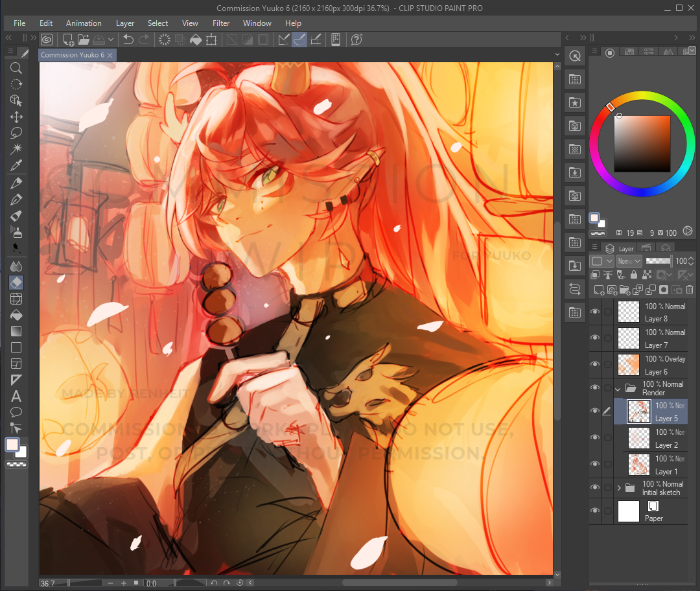Delete layer using the trash icon
The width and height of the screenshot is (700, 591).
tap(690, 290)
